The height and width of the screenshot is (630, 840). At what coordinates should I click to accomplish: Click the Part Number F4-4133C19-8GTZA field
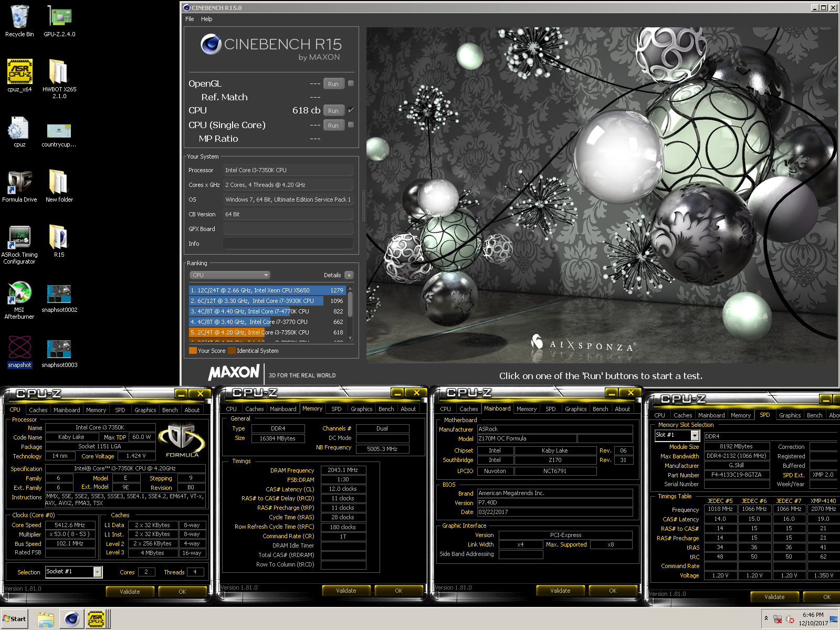pyautogui.click(x=737, y=475)
